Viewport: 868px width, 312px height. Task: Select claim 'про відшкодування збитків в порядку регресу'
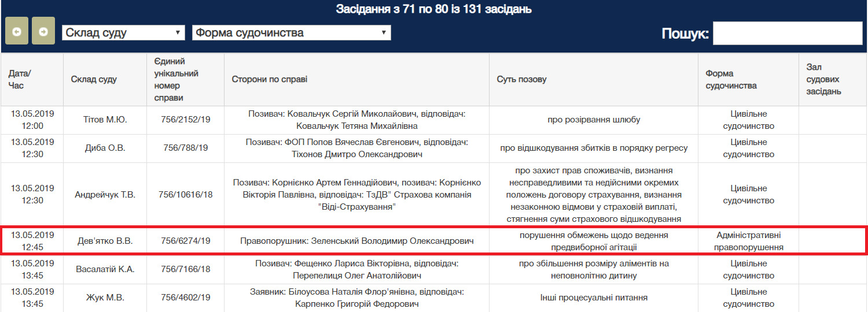coord(594,148)
